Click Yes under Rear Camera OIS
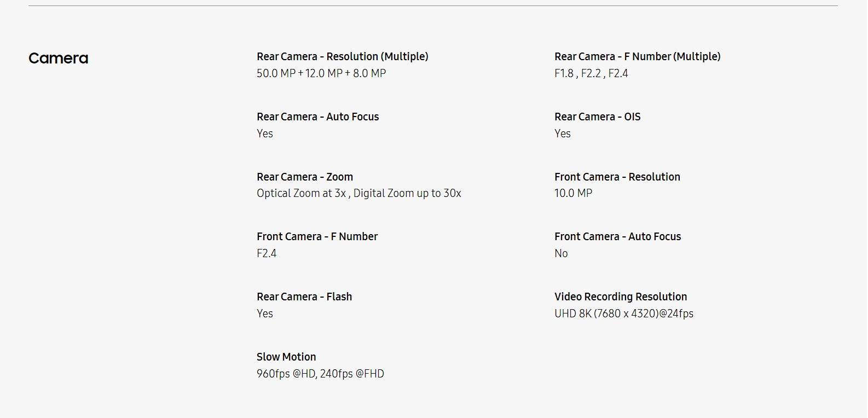This screenshot has height=418, width=868. tap(562, 133)
